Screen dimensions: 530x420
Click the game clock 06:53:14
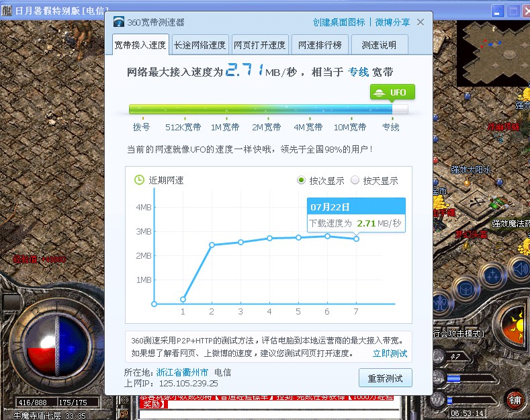pyautogui.click(x=467, y=413)
